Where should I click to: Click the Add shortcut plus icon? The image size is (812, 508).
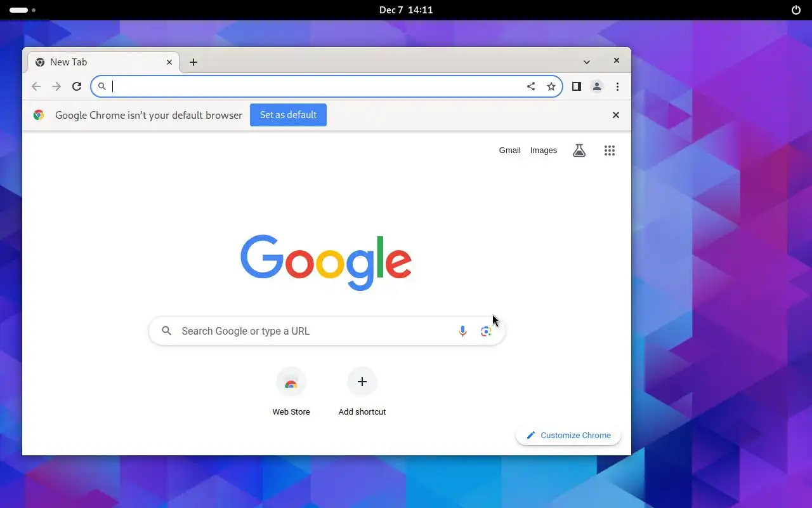pyautogui.click(x=362, y=382)
